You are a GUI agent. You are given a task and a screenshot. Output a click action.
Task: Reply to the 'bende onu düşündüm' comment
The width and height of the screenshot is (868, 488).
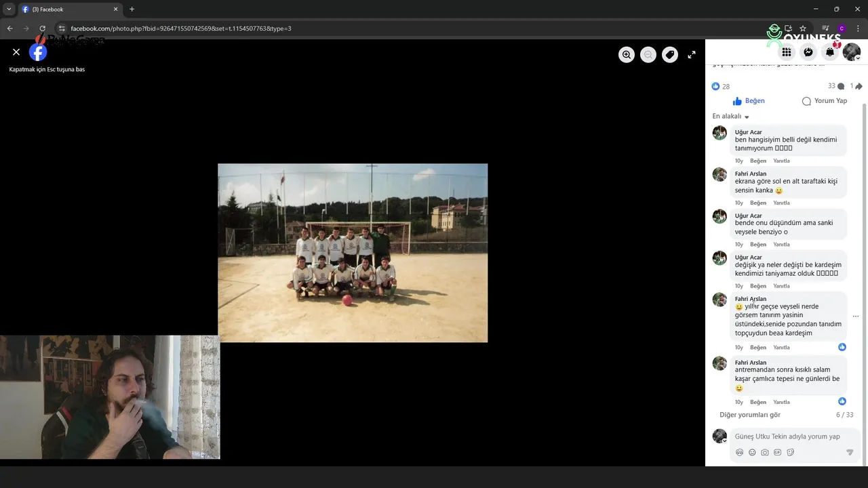tap(782, 245)
